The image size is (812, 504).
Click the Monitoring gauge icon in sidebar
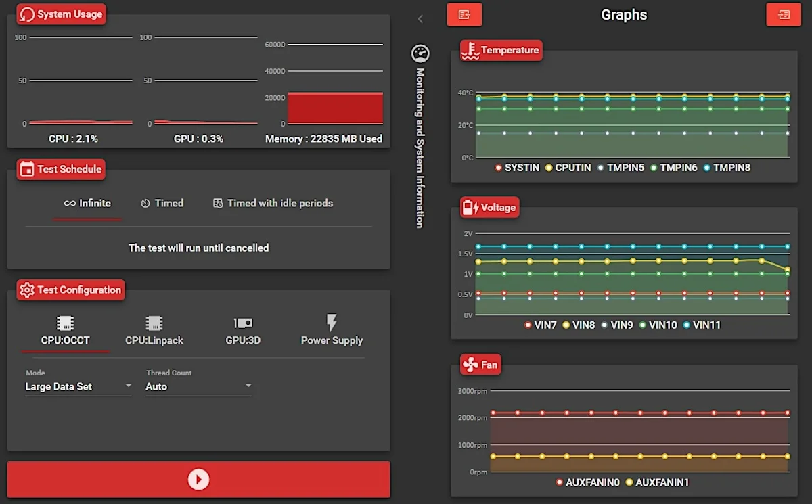coord(420,53)
